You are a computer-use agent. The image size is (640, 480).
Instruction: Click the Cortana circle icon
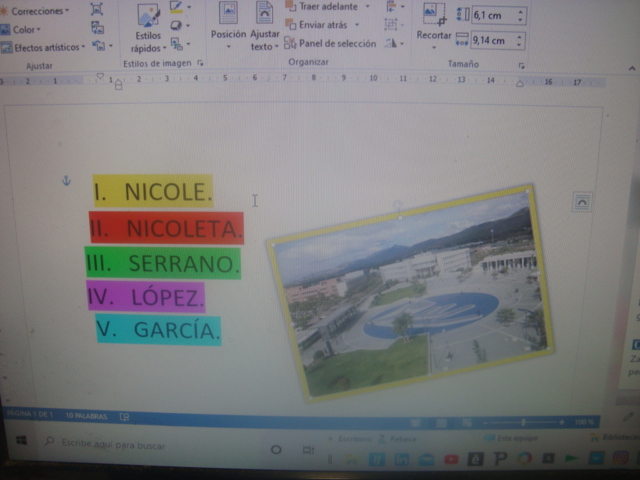point(276,449)
